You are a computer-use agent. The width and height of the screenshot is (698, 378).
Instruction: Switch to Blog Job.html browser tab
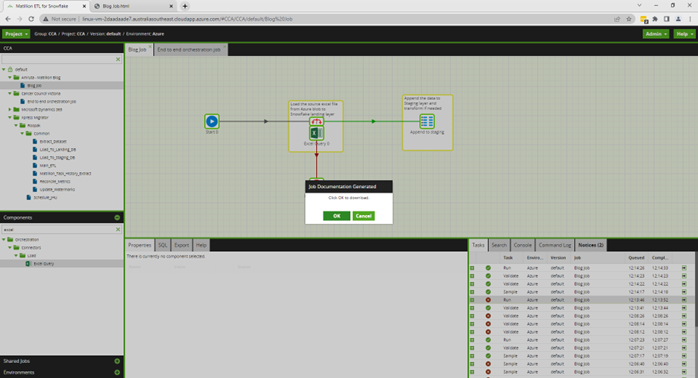[x=134, y=6]
